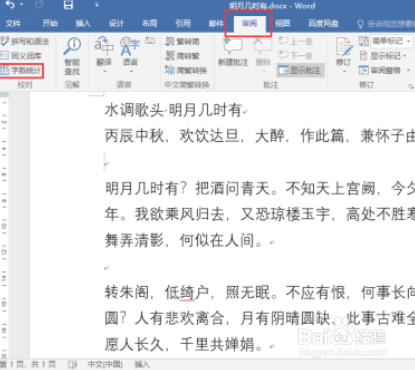Toggle 插入 insert mode in status bar
This screenshot has height=370, width=415.
[142, 365]
